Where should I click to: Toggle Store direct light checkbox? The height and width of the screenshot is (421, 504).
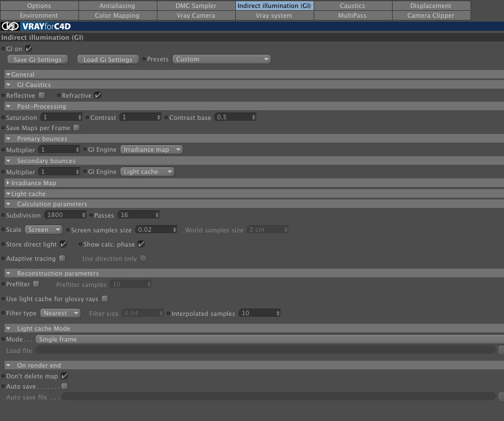tap(63, 244)
